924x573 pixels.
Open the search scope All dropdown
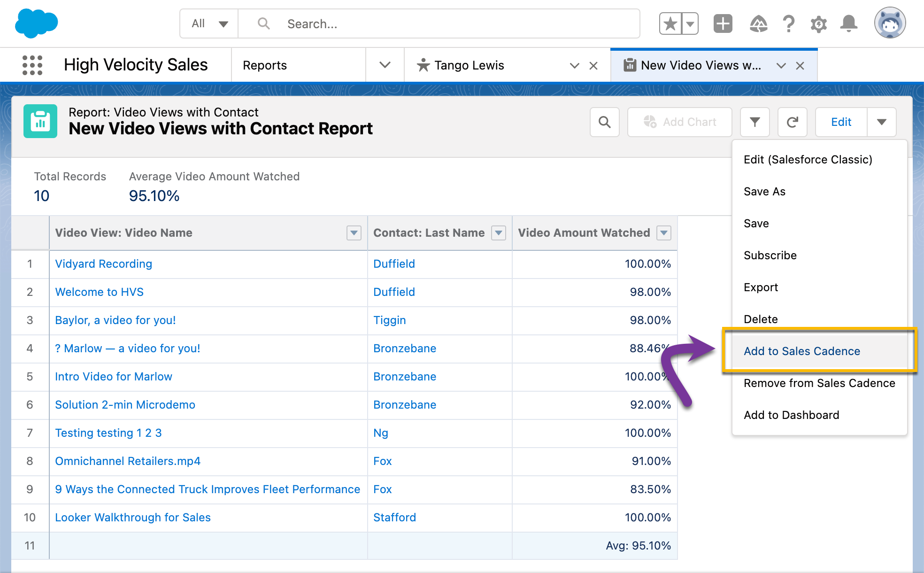[209, 23]
